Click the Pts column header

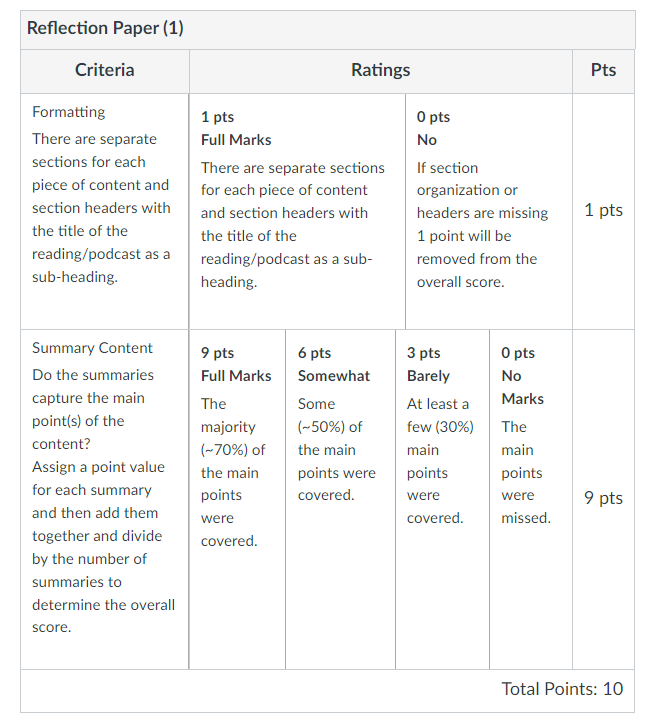coord(603,70)
